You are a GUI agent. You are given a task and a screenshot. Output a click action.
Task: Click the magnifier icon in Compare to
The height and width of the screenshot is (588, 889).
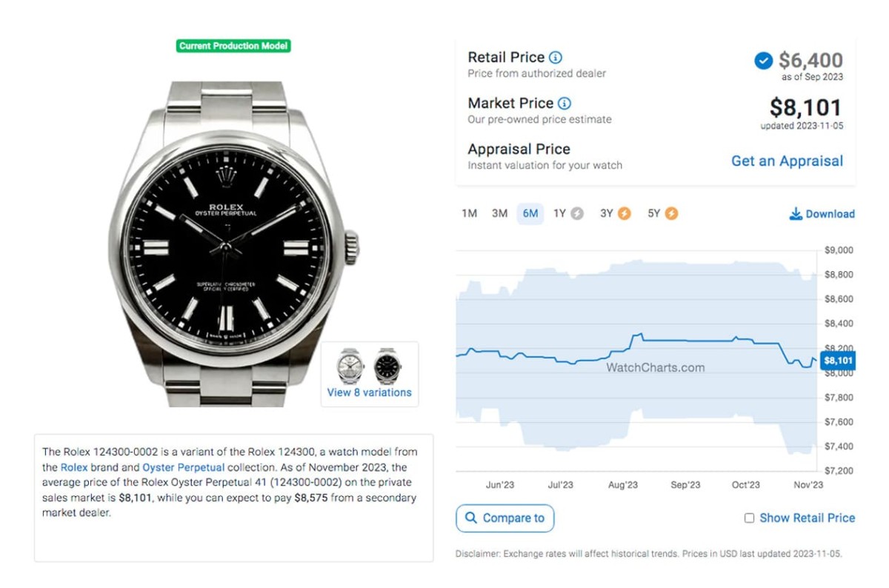[x=470, y=518]
